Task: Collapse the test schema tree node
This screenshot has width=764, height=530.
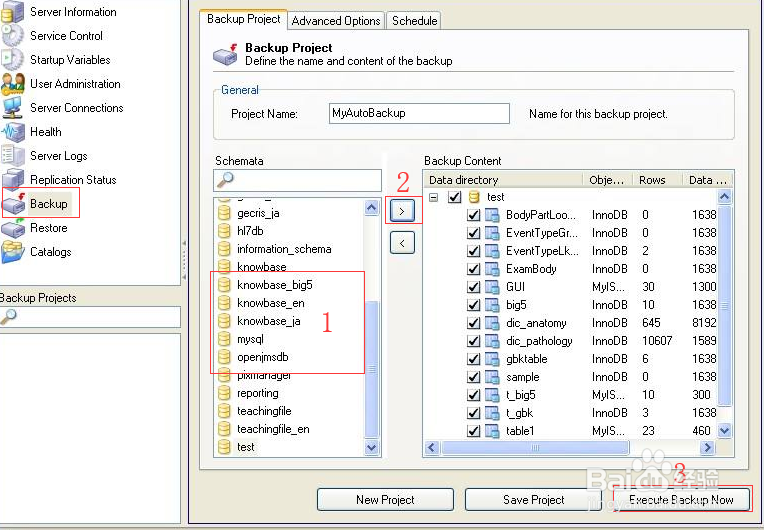Action: click(434, 197)
